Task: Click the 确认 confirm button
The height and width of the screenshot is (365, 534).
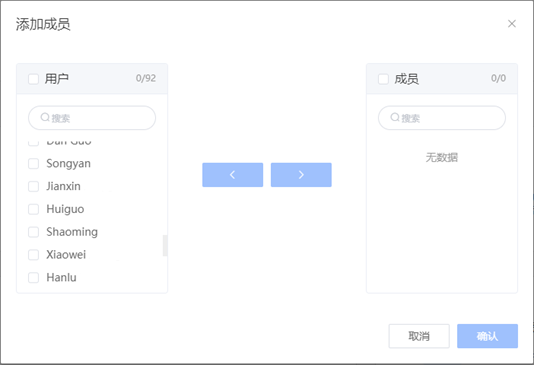Action: 487,336
